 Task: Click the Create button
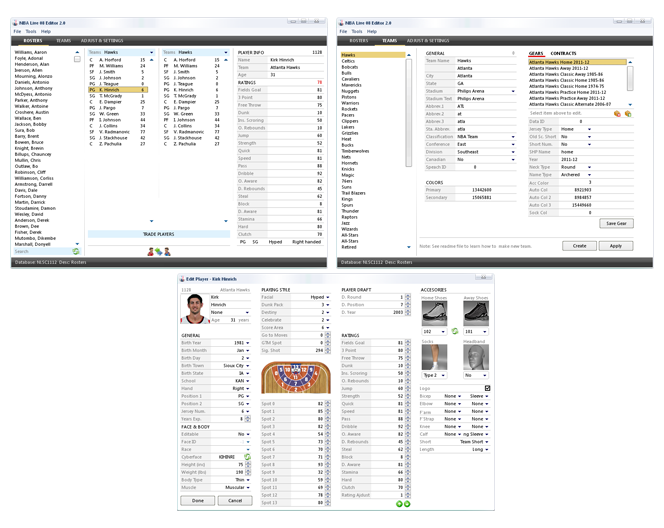(x=579, y=246)
